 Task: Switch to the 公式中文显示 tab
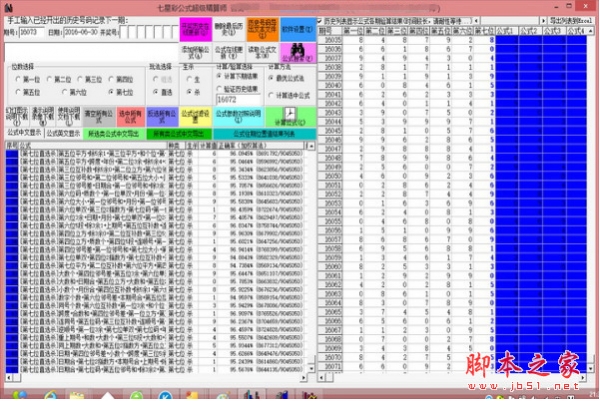(x=25, y=131)
